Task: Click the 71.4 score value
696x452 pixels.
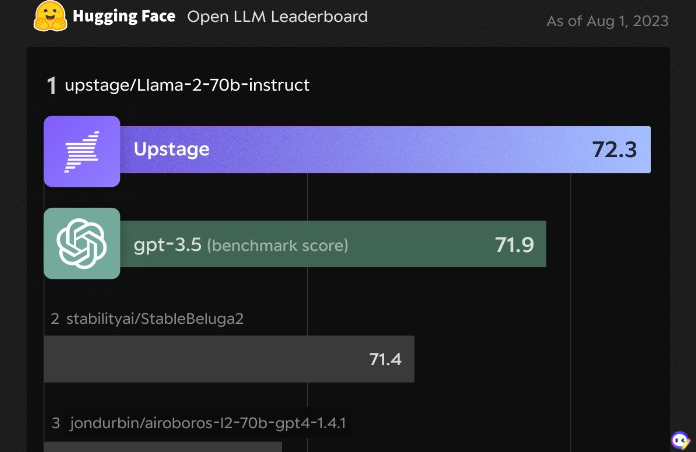Action: (385, 359)
